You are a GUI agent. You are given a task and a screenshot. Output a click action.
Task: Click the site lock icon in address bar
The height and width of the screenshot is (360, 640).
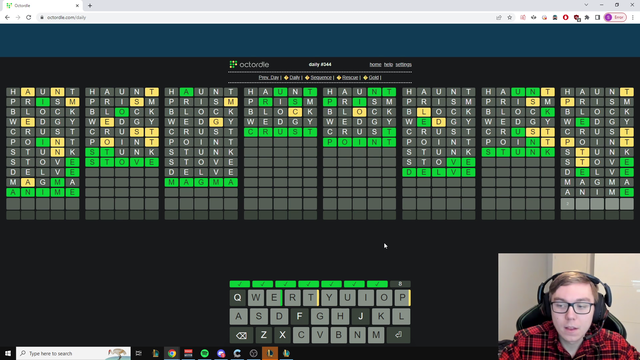tap(42, 18)
